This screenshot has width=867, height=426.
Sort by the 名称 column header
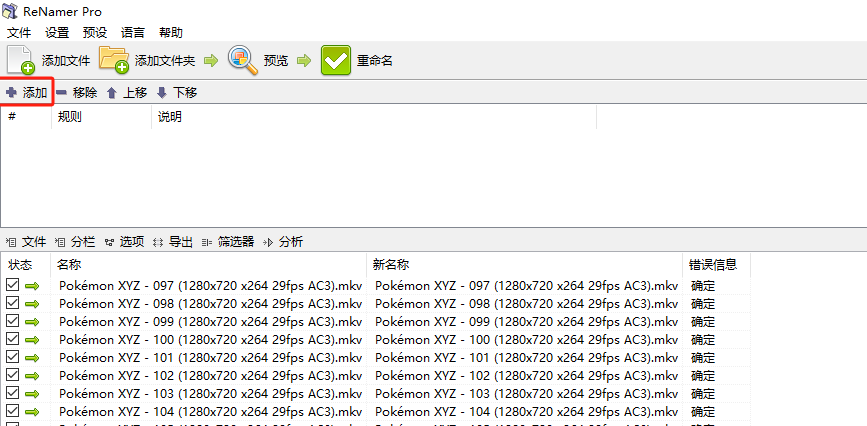point(208,264)
